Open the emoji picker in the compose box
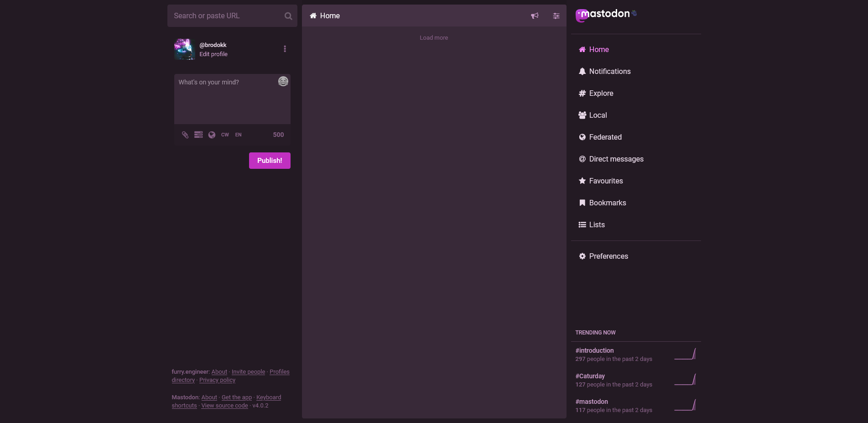The height and width of the screenshot is (423, 868). (x=283, y=81)
